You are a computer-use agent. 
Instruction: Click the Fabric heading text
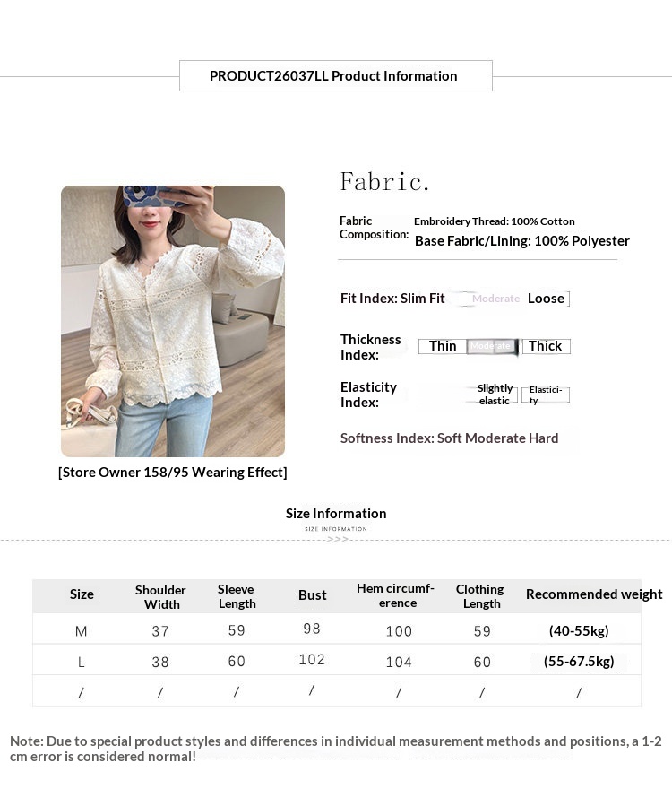point(384,182)
